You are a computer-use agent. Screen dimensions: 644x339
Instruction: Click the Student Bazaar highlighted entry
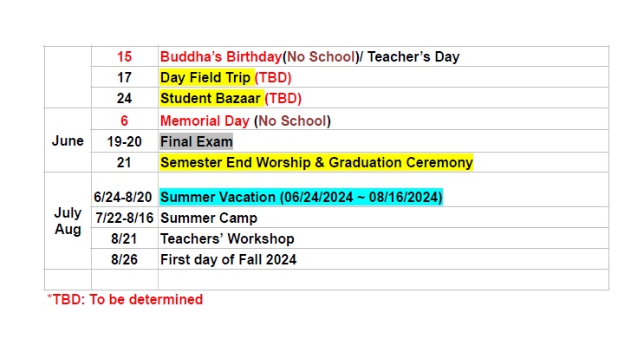coord(211,99)
